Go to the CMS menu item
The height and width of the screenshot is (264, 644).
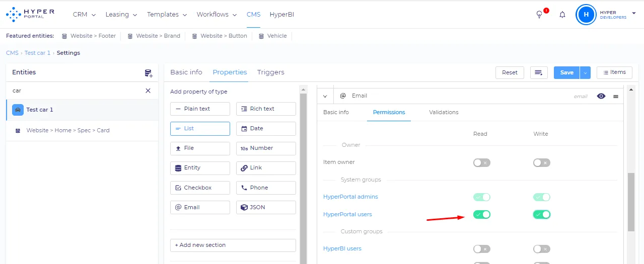[x=253, y=15]
